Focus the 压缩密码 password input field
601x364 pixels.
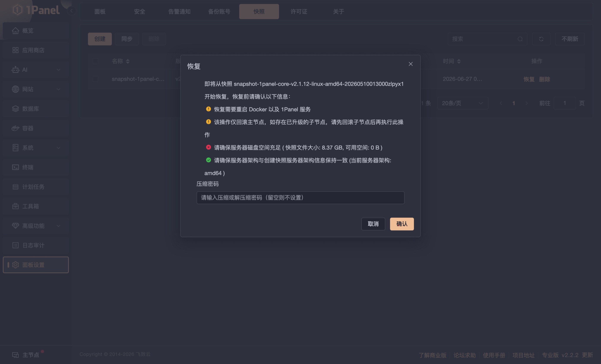pyautogui.click(x=300, y=198)
